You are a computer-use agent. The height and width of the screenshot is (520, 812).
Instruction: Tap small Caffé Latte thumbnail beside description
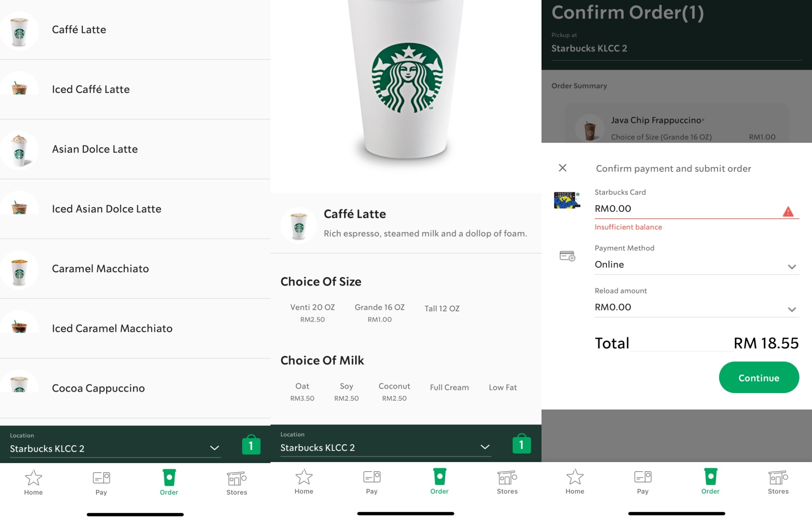tap(299, 224)
